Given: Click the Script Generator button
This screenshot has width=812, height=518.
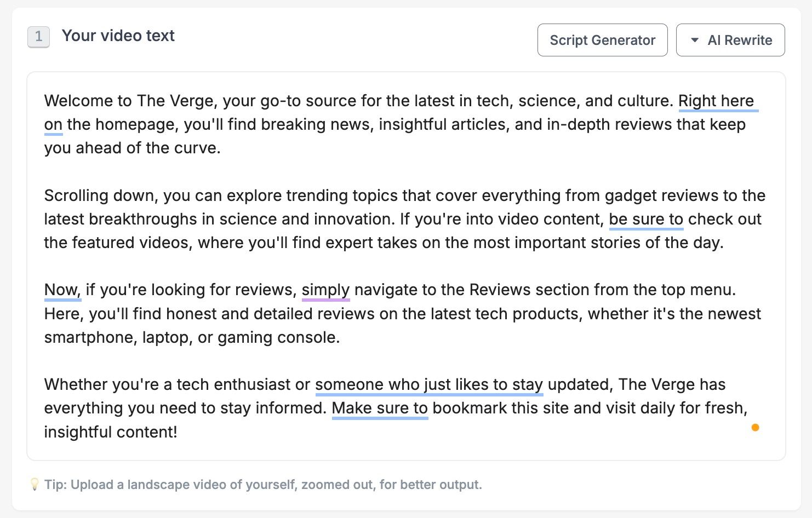Looking at the screenshot, I should (x=602, y=39).
